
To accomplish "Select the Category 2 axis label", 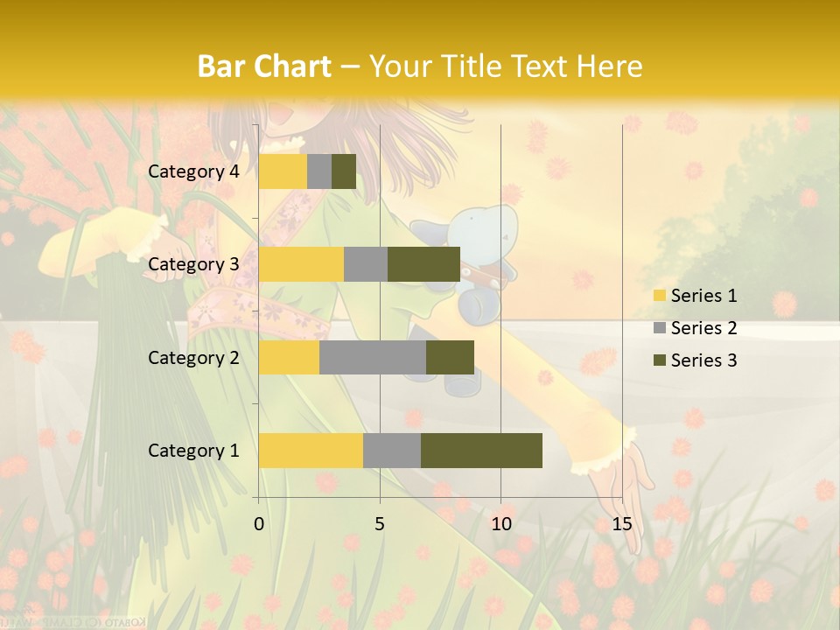I will tap(193, 357).
